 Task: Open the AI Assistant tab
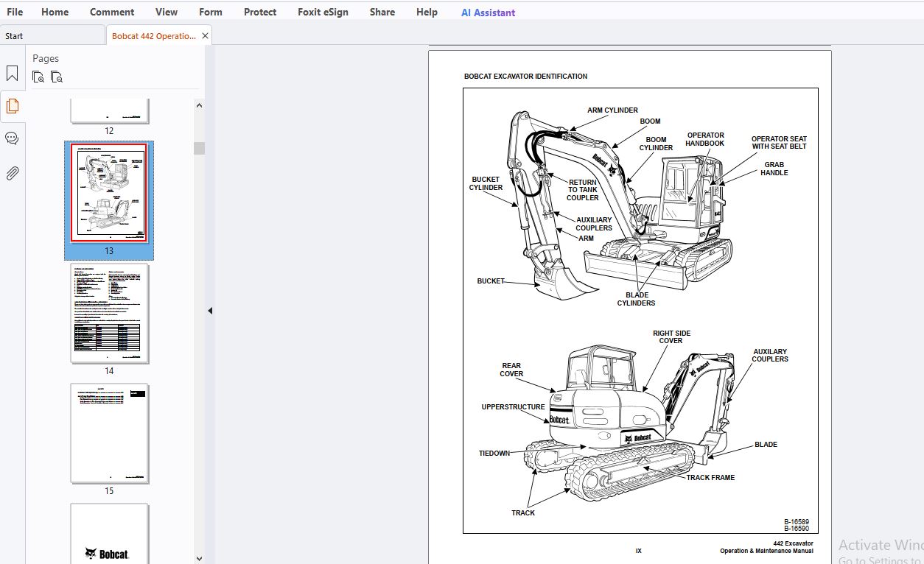click(488, 13)
